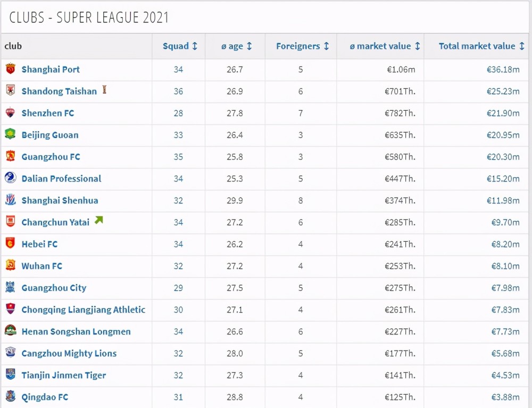Click the champion trophy icon beside Shandong Taishan
Screen dimensions: 532x408
104,89
